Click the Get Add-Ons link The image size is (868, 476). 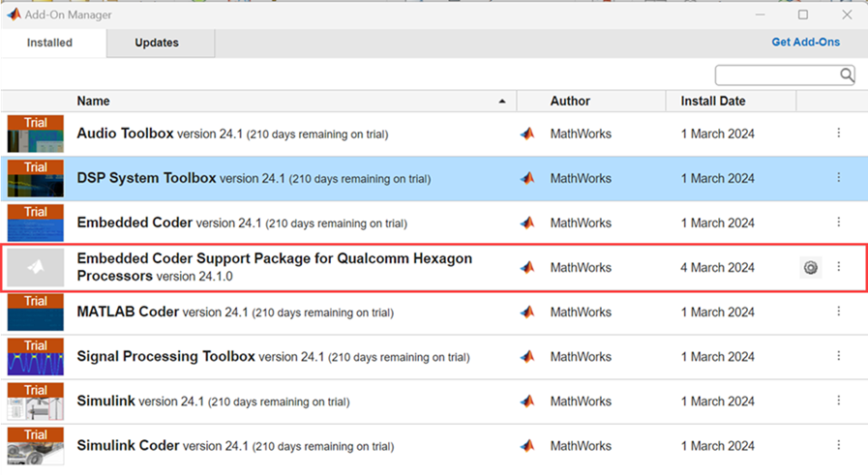805,43
